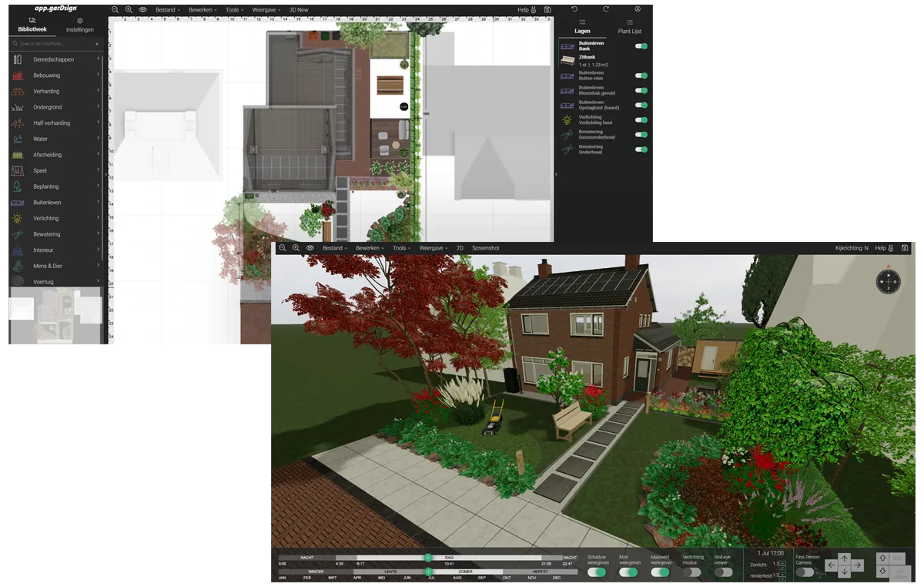
Task: Select the Afscheiding fence icon
Action: 17,155
